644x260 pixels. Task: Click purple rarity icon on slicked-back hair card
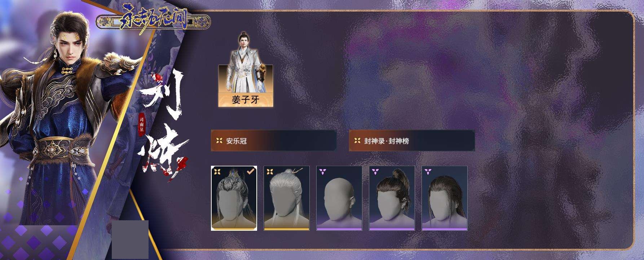(428, 172)
